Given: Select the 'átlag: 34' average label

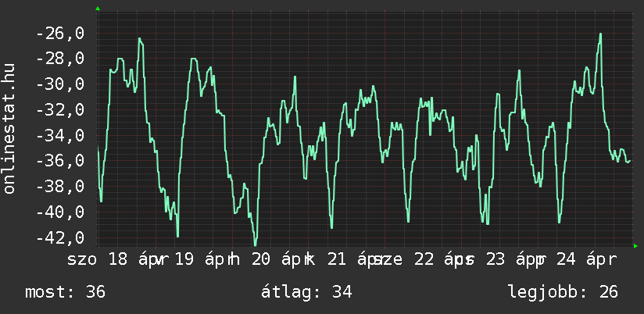Looking at the screenshot, I should pyautogui.click(x=309, y=292).
